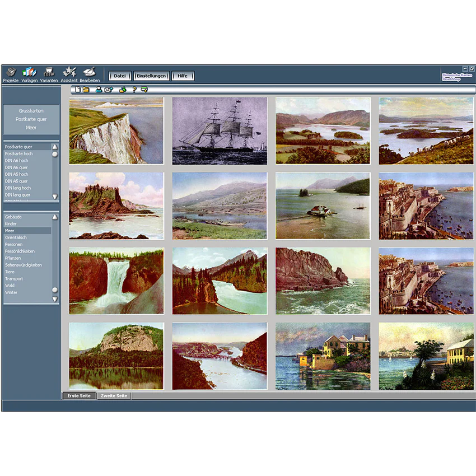The height and width of the screenshot is (476, 476).
Task: Click the open folder icon
Action: [x=86, y=90]
